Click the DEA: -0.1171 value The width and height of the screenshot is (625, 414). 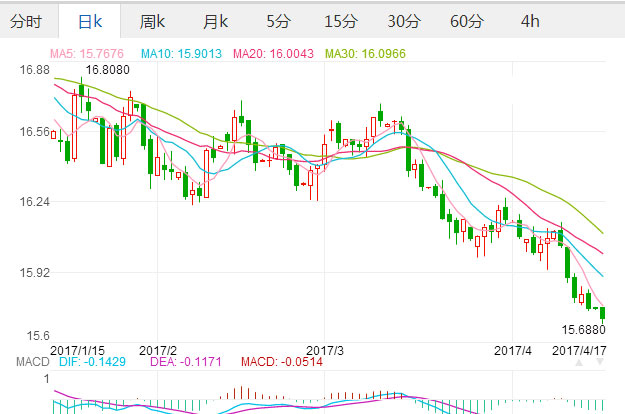coord(186,362)
